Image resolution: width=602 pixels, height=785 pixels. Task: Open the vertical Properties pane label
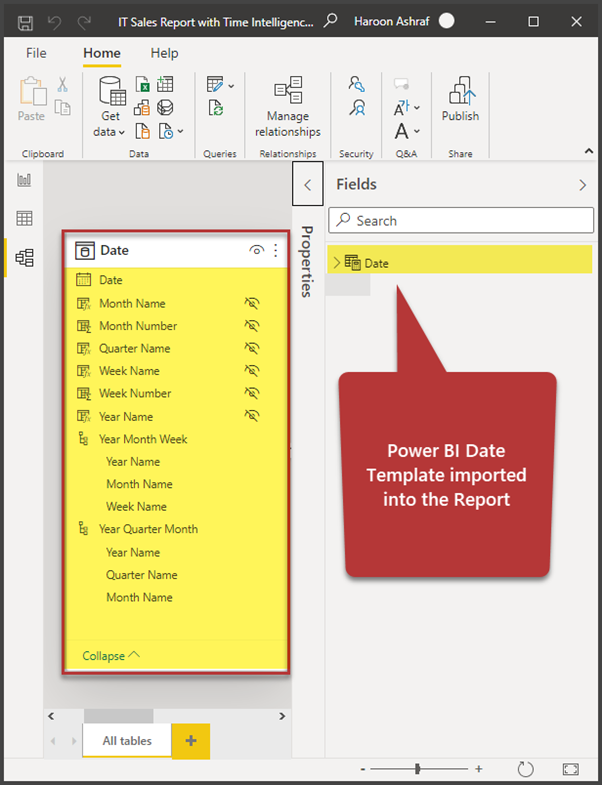[307, 261]
